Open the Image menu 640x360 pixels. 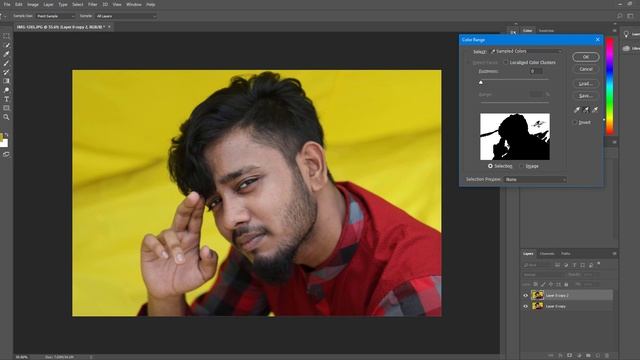pos(33,4)
